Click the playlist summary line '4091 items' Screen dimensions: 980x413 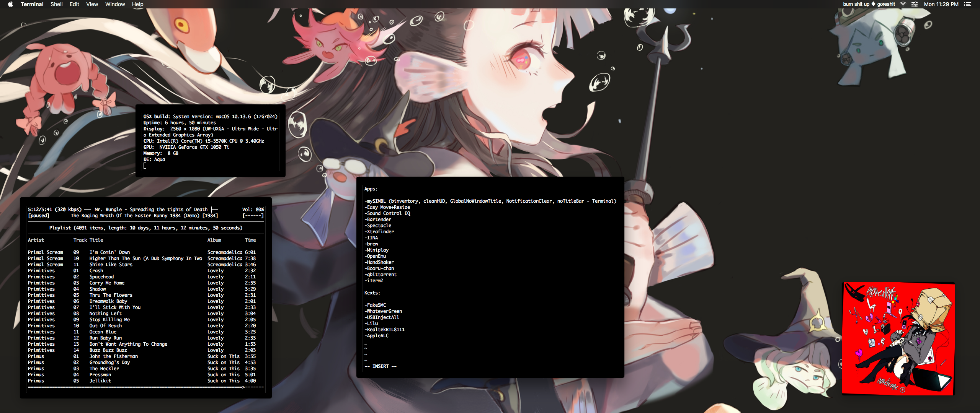[146, 228]
